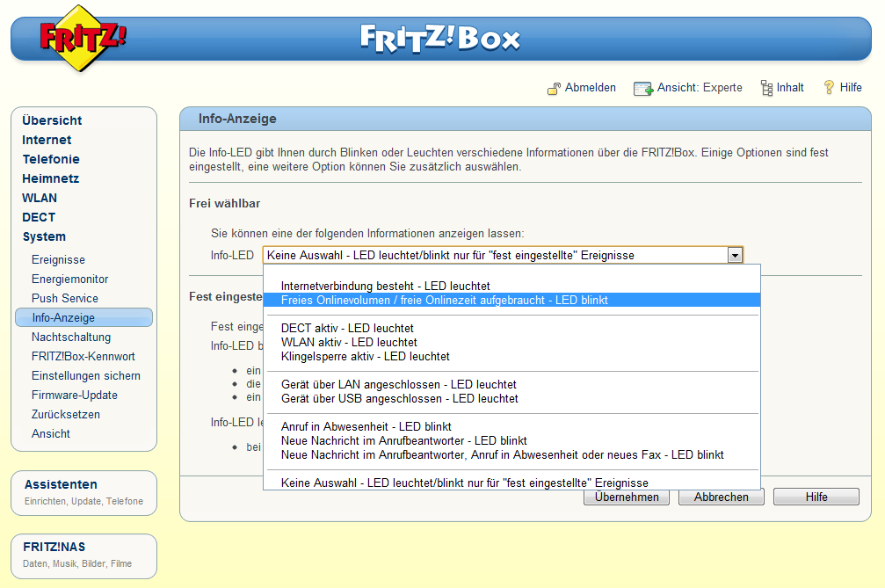Choose 'Klingelsperre aktiv - LED leuchtet' option
Screen dimensions: 885x588
[365, 356]
